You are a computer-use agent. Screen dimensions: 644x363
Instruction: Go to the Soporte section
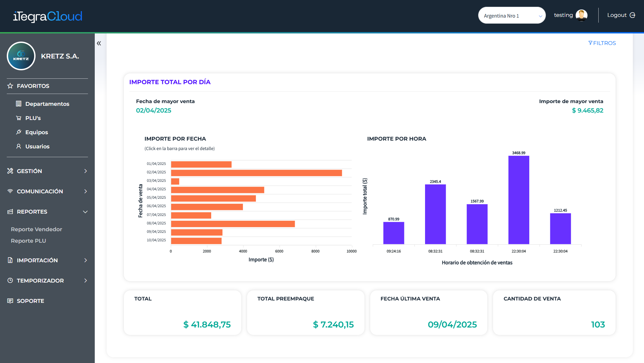(x=30, y=301)
